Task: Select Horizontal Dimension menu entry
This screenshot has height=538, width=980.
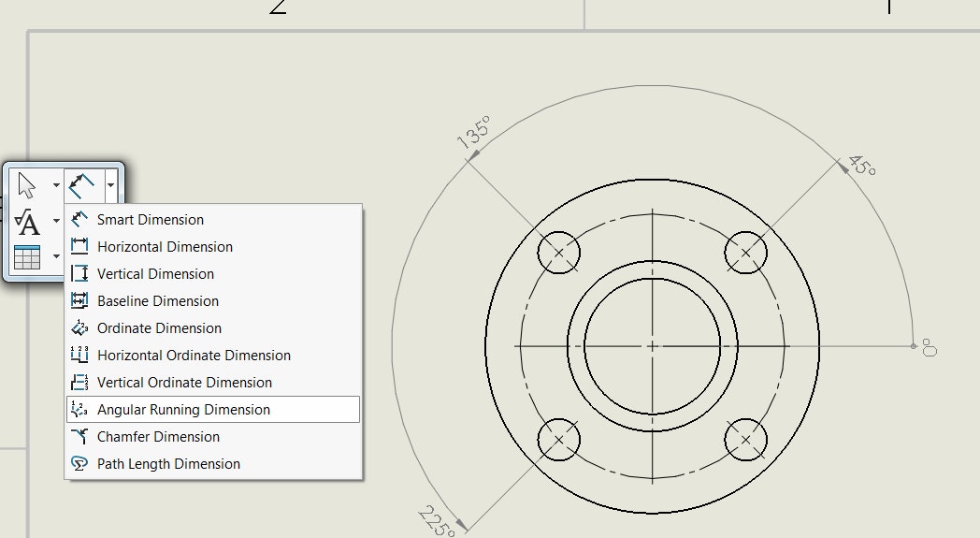Action: point(165,247)
